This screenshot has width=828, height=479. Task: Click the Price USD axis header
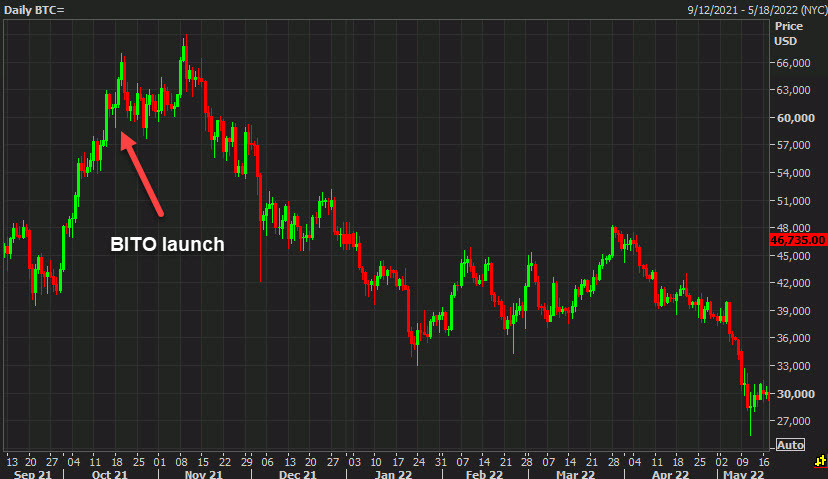[787, 33]
